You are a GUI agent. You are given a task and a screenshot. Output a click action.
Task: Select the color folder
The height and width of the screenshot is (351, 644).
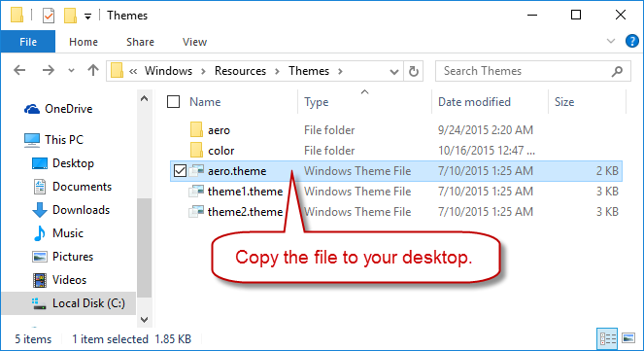pyautogui.click(x=220, y=151)
